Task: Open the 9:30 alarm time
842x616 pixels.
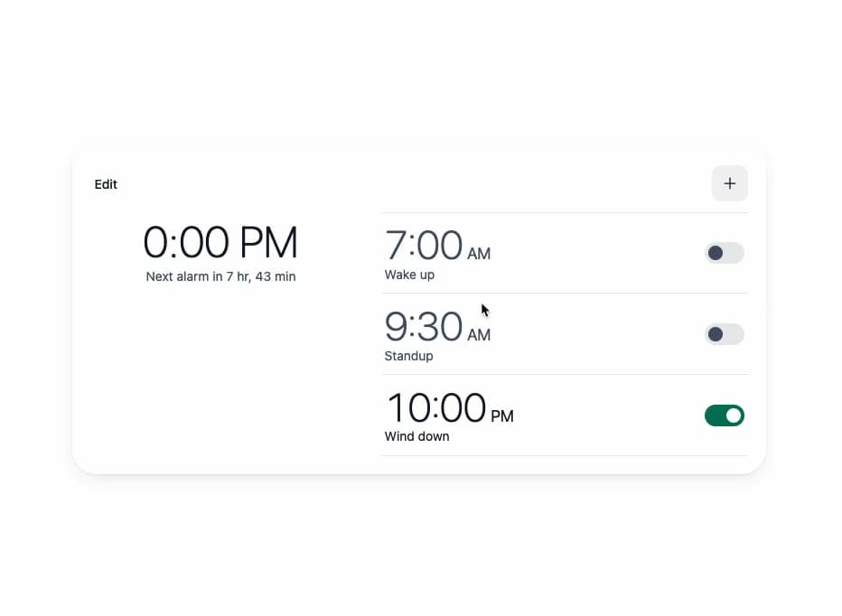Action: pos(424,326)
